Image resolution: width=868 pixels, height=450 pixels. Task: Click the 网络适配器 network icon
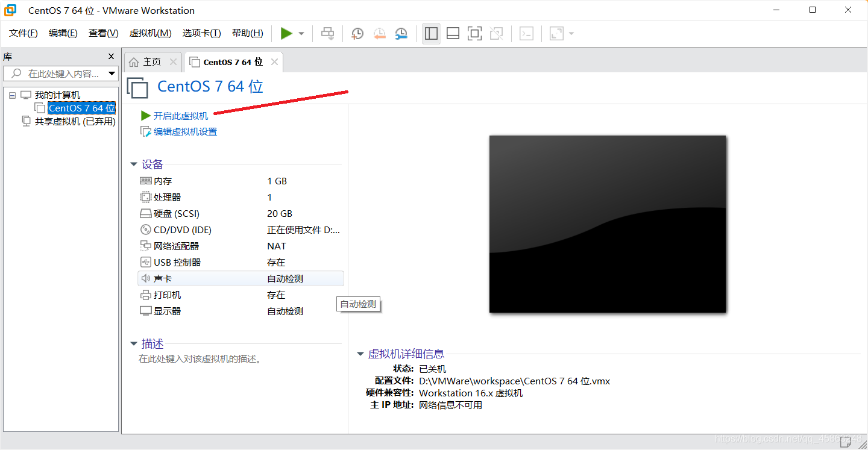(x=145, y=246)
